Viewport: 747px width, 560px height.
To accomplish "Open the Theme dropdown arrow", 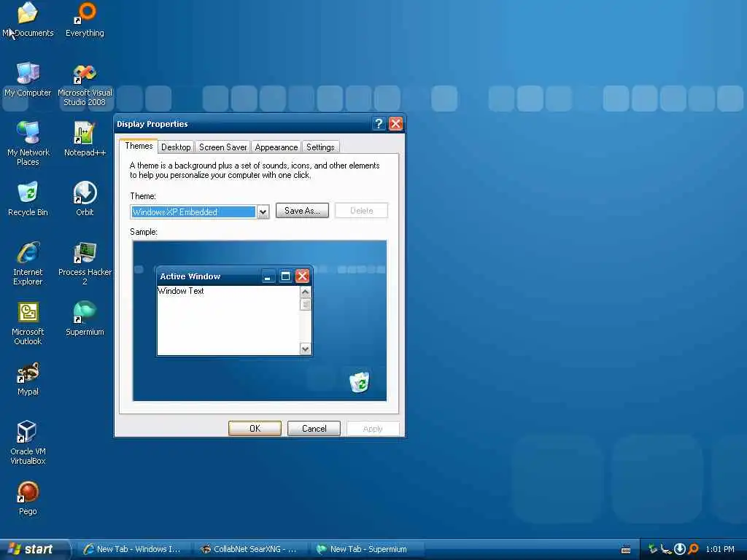I will tap(263, 212).
